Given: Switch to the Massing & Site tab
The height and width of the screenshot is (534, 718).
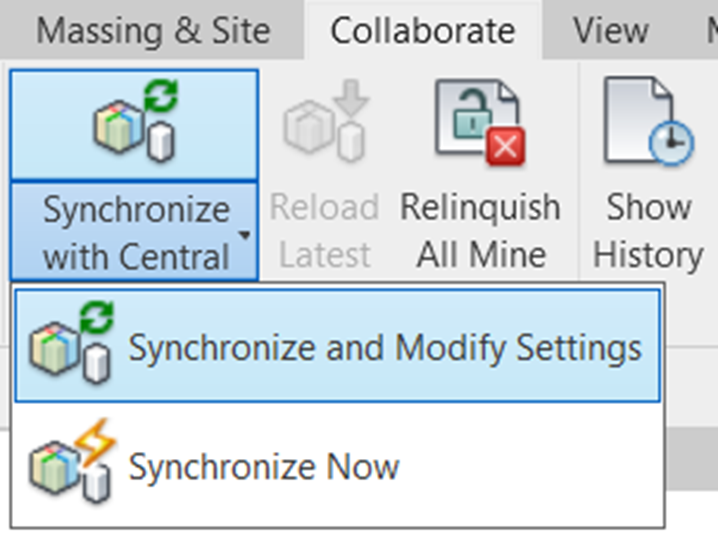Looking at the screenshot, I should (x=153, y=31).
